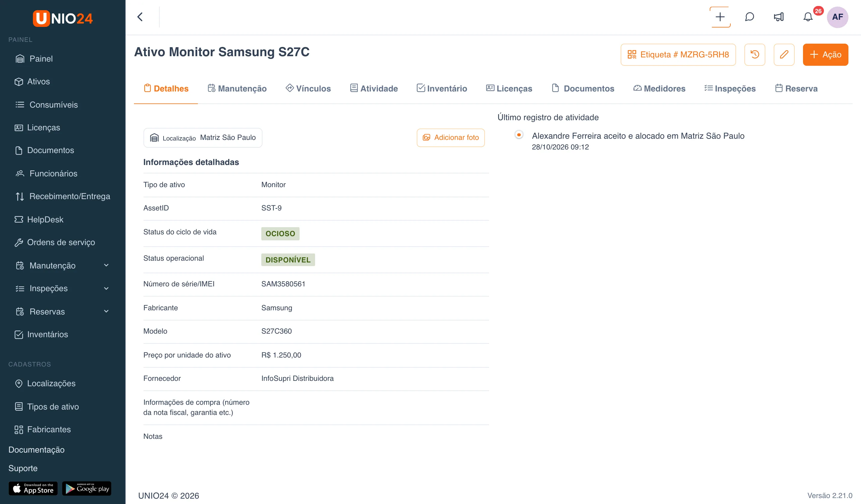Click the plus quick-add icon in top bar
This screenshot has width=861, height=504.
coord(720,17)
